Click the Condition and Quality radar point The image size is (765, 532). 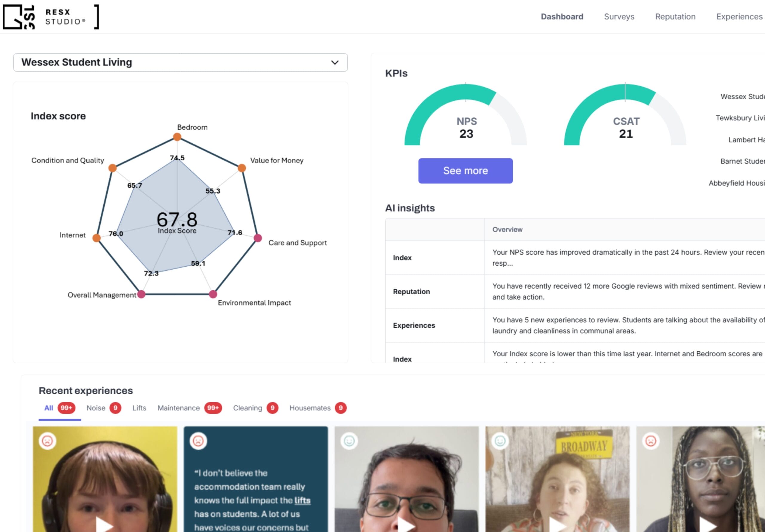pyautogui.click(x=113, y=168)
